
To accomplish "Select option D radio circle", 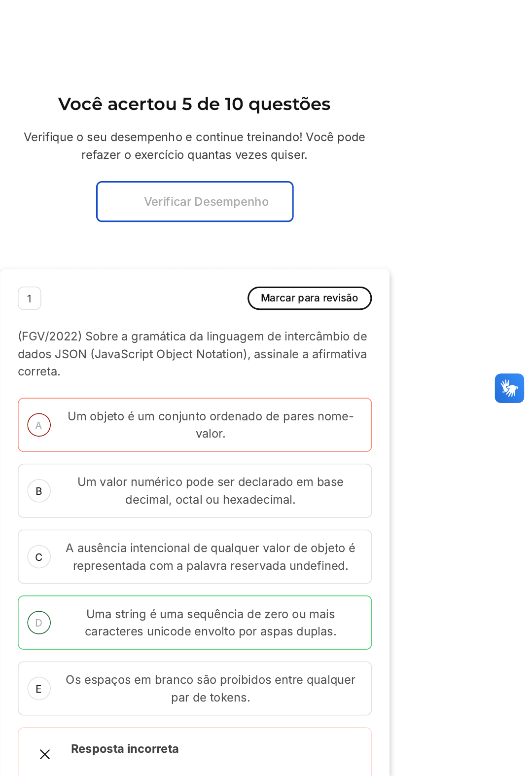I will pos(39,623).
